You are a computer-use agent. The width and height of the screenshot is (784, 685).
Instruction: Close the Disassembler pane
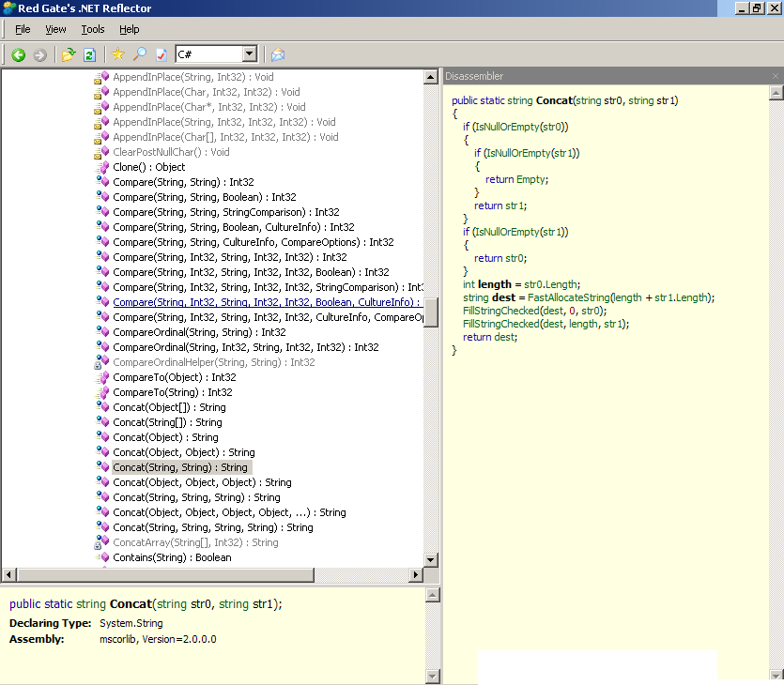coord(776,76)
